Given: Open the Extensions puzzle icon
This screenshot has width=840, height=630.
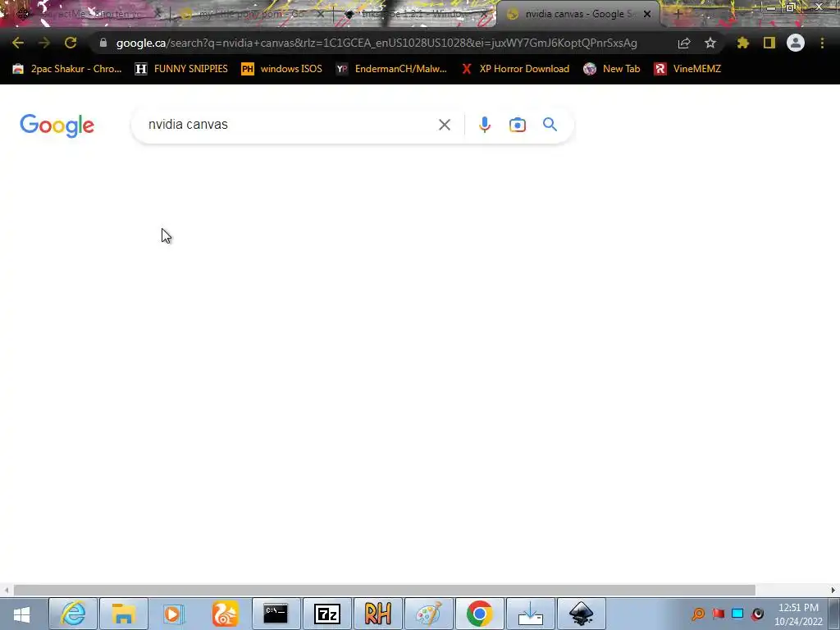Looking at the screenshot, I should [742, 43].
